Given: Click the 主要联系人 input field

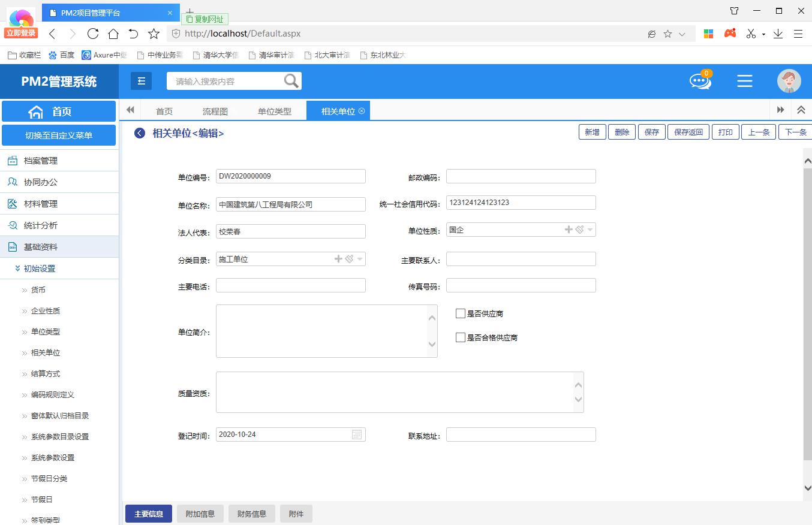Looking at the screenshot, I should (521, 259).
